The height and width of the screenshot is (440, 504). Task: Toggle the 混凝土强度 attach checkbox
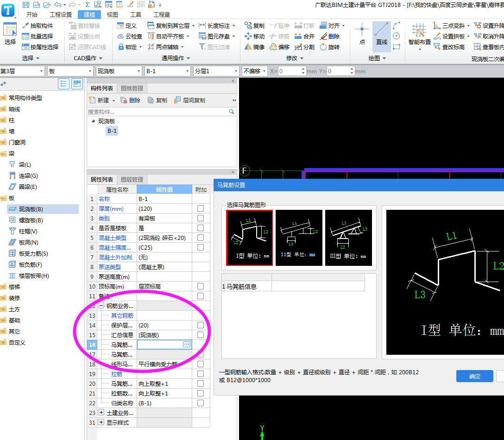(x=201, y=247)
